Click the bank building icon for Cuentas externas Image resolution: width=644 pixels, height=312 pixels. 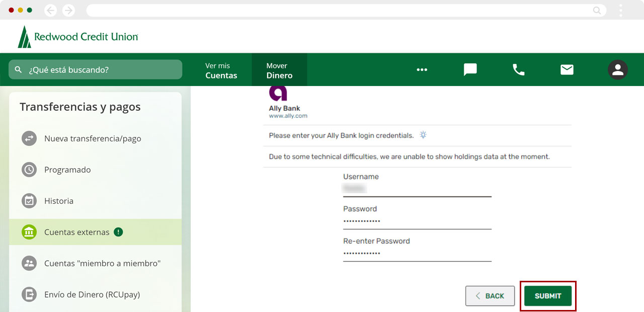[x=29, y=232]
